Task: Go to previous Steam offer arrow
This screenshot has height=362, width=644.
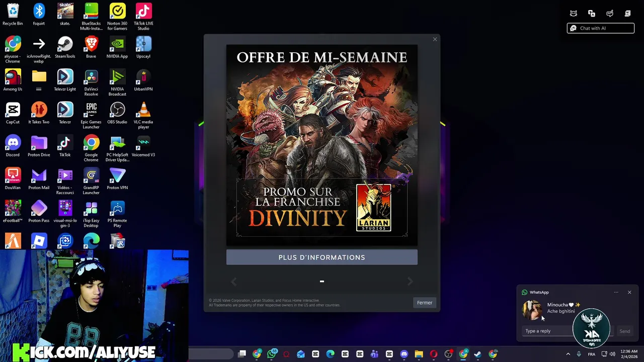Action: [x=233, y=282]
